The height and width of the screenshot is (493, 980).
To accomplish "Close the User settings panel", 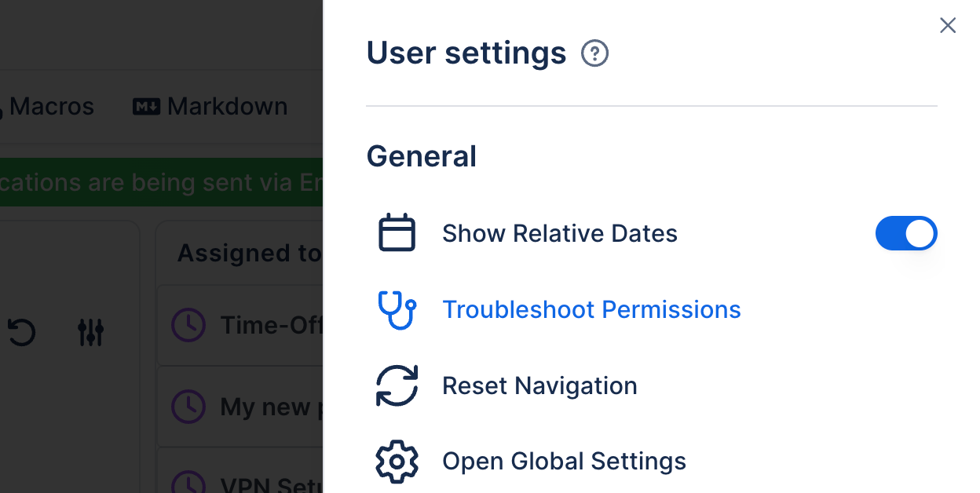I will pos(948,26).
